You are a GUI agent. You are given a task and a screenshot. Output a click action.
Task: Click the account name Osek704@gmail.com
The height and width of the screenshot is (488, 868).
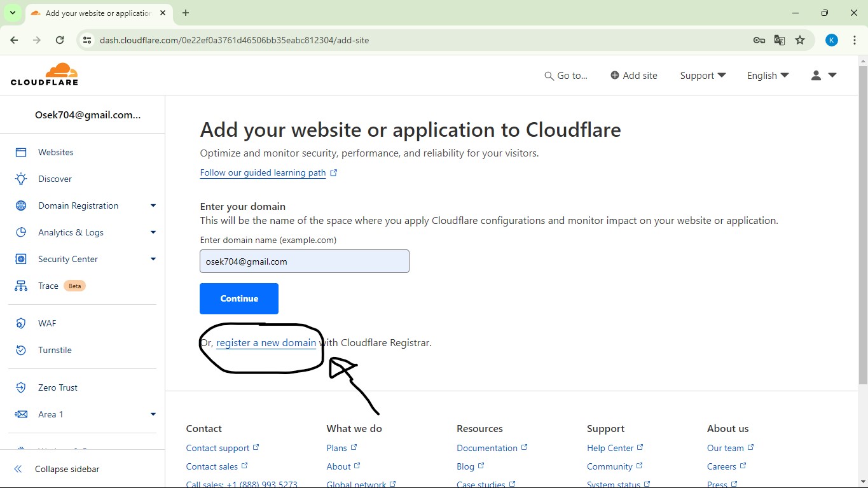pyautogui.click(x=88, y=115)
